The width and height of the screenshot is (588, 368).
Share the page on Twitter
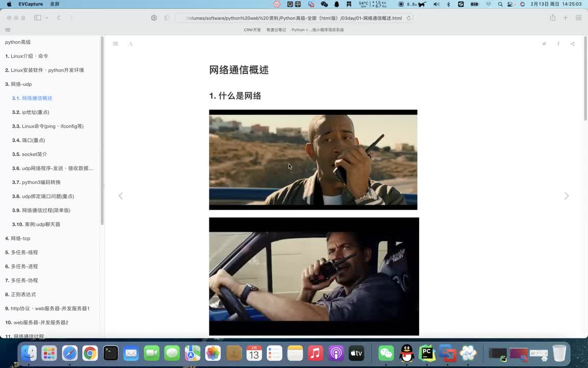(x=544, y=44)
